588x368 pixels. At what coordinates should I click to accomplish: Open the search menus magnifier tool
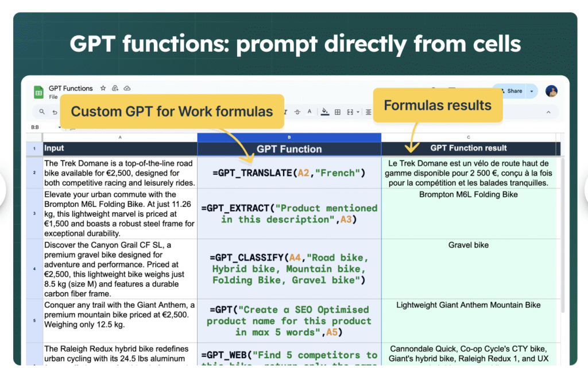tap(42, 112)
